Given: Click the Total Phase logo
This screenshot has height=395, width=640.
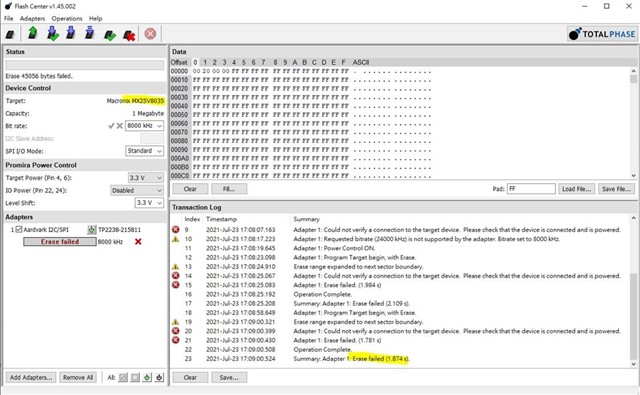Looking at the screenshot, I should [602, 34].
